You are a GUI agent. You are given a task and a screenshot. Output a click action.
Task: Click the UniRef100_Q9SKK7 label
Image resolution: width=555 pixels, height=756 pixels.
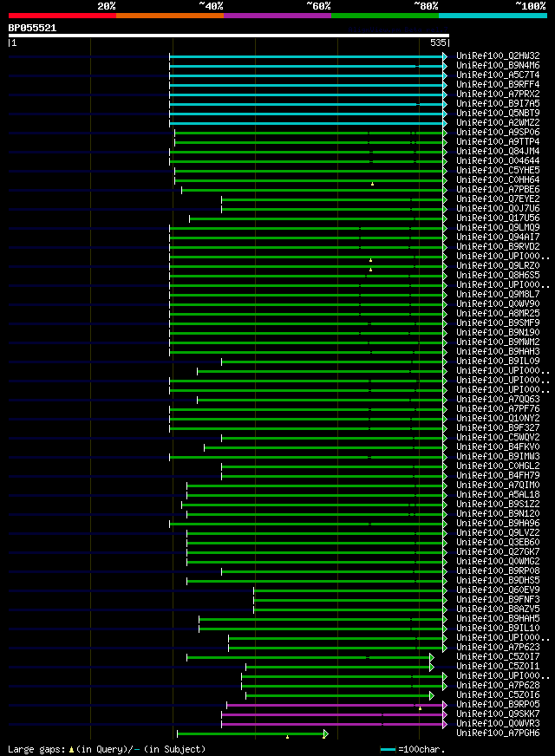498,714
